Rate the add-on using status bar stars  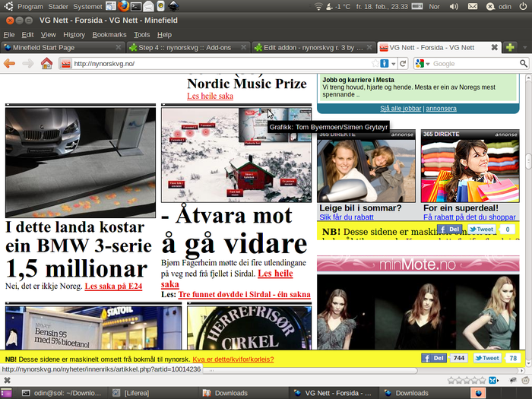tap(467, 380)
